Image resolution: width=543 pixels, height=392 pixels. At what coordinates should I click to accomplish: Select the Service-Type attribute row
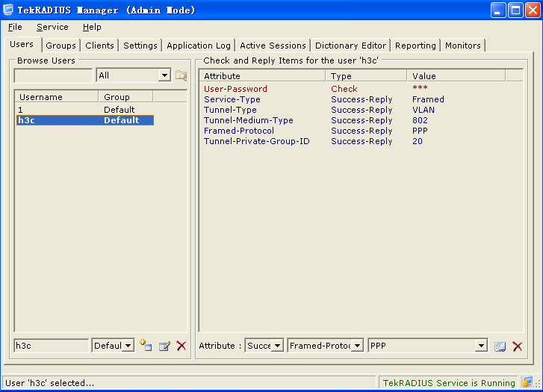click(353, 99)
